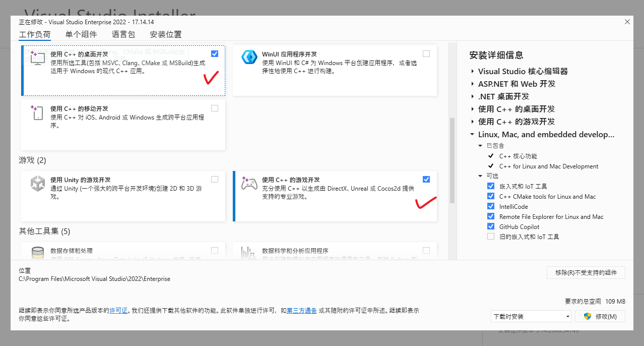The image size is (644, 346).
Task: Uncheck the GitHub Copilot option
Action: click(491, 226)
